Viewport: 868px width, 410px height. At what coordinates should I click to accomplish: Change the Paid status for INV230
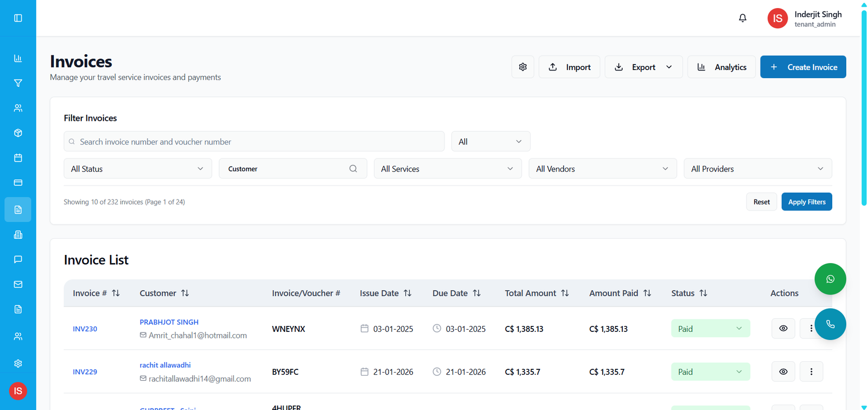(710, 329)
